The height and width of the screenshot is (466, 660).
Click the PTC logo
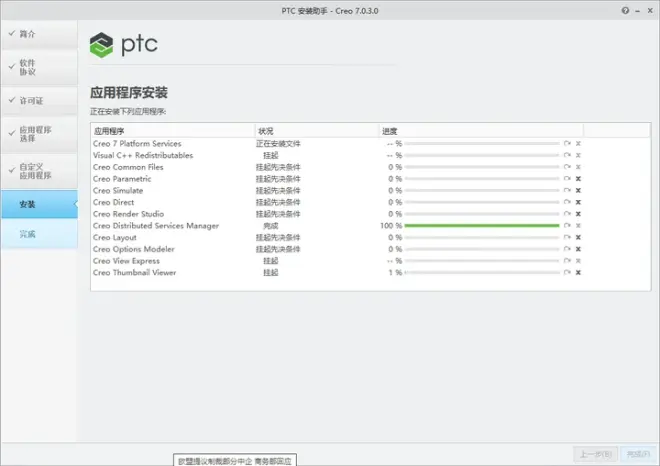[124, 45]
